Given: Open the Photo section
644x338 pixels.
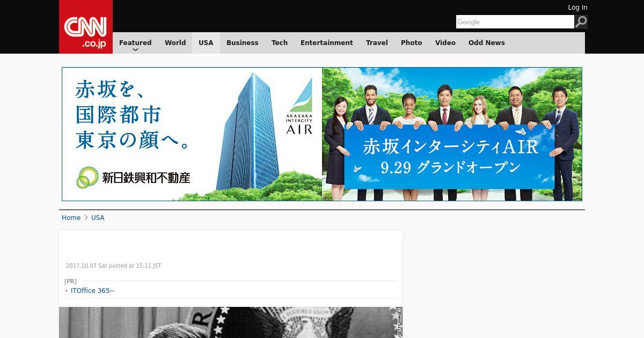Looking at the screenshot, I should tap(412, 43).
